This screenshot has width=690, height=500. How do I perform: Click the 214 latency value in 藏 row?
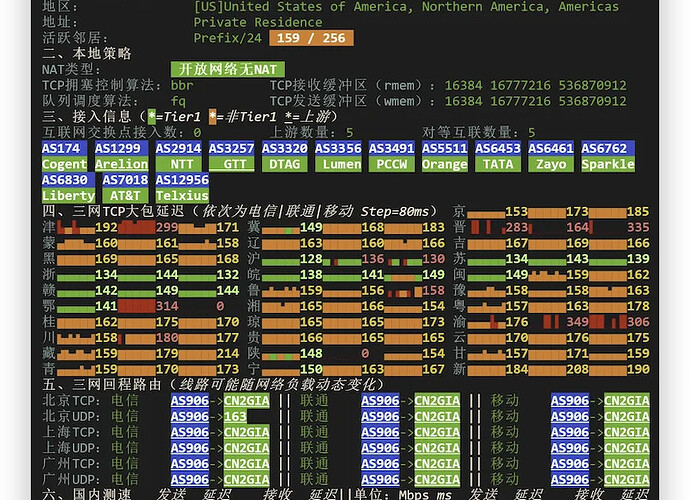[228, 353]
